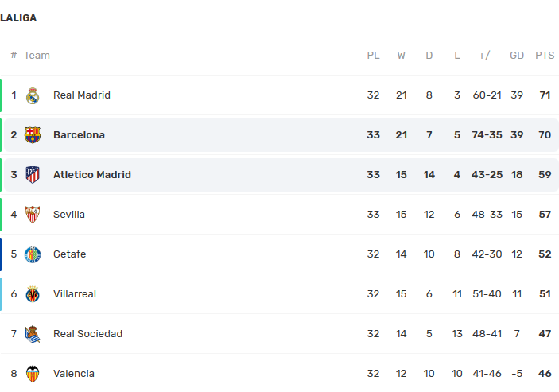559x392 pixels.
Task: Click the Barcelona club crest
Action: (x=33, y=135)
